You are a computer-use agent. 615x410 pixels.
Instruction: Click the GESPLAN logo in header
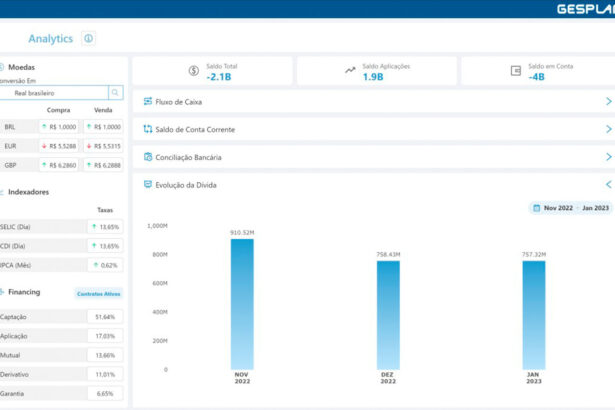pos(585,9)
